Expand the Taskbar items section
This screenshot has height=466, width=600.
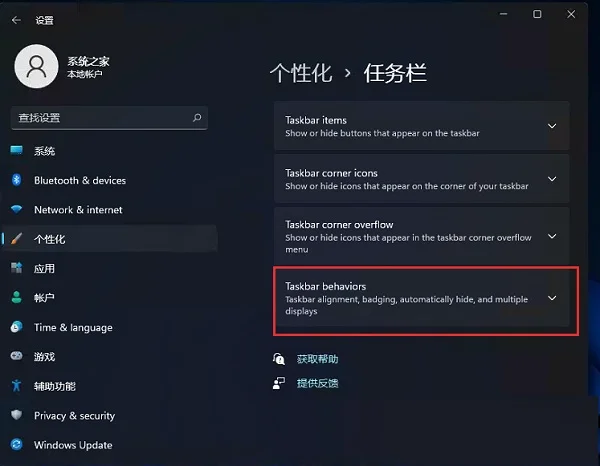coord(422,126)
